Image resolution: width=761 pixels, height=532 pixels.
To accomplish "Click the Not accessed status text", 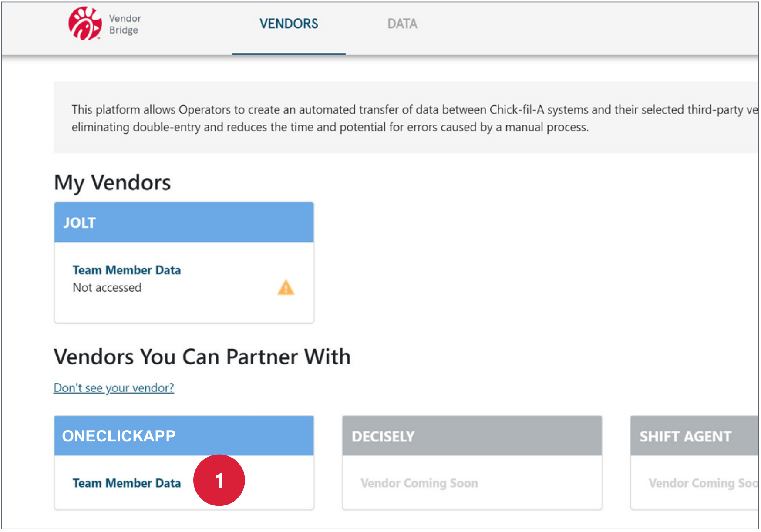I will pos(107,287).
